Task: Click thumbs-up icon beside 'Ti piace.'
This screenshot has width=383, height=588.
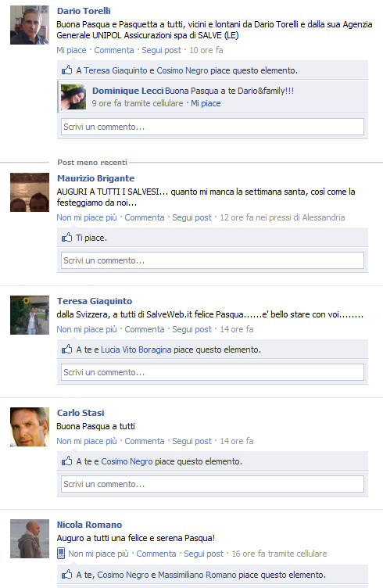Action: 66,237
